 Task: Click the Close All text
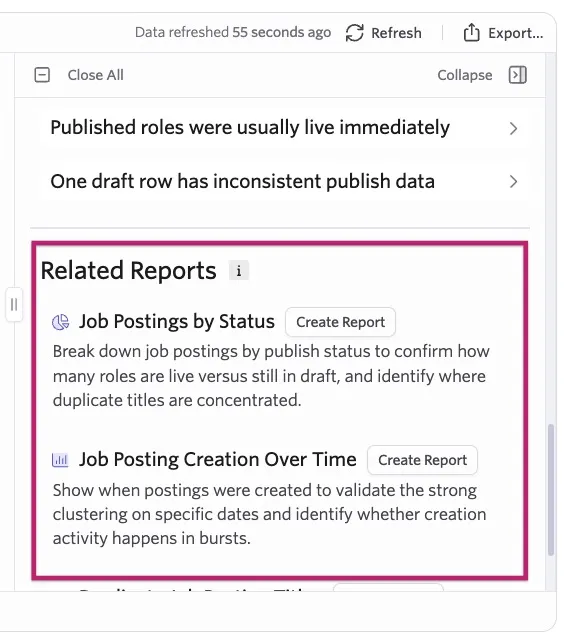pos(96,75)
